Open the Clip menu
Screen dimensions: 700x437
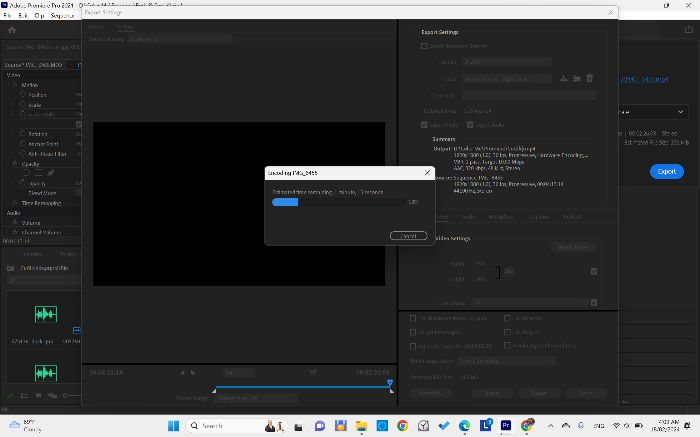[39, 15]
